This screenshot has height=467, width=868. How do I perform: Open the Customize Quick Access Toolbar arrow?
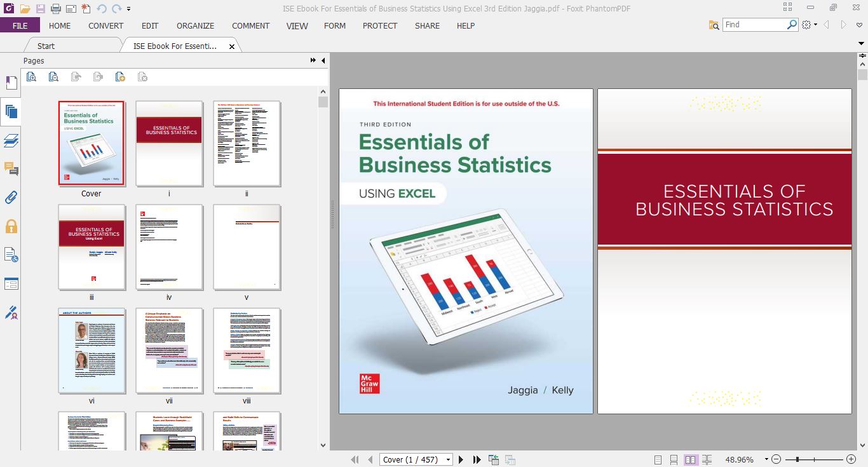point(129,9)
